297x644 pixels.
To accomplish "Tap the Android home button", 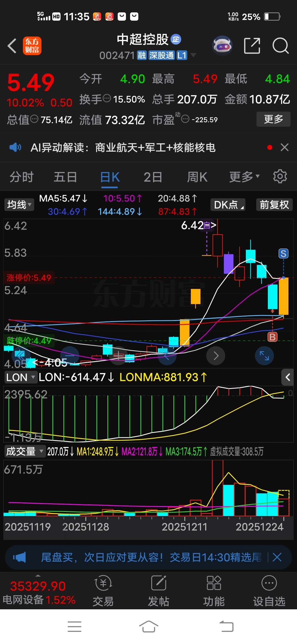I will point(148,627).
